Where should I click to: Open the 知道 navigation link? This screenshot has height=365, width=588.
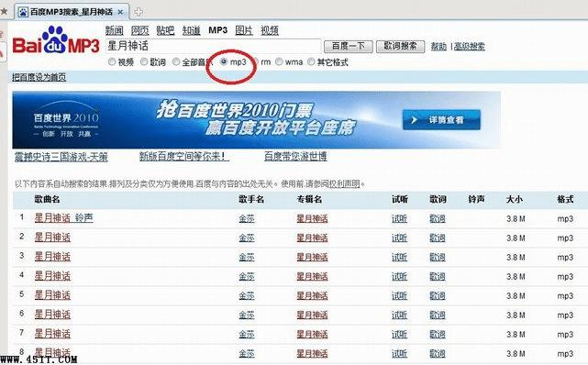pos(191,30)
